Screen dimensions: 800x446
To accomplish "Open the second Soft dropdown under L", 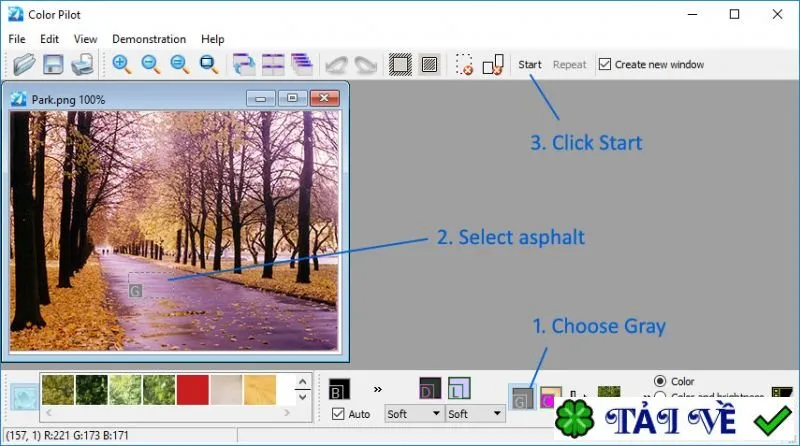I will click(x=475, y=414).
